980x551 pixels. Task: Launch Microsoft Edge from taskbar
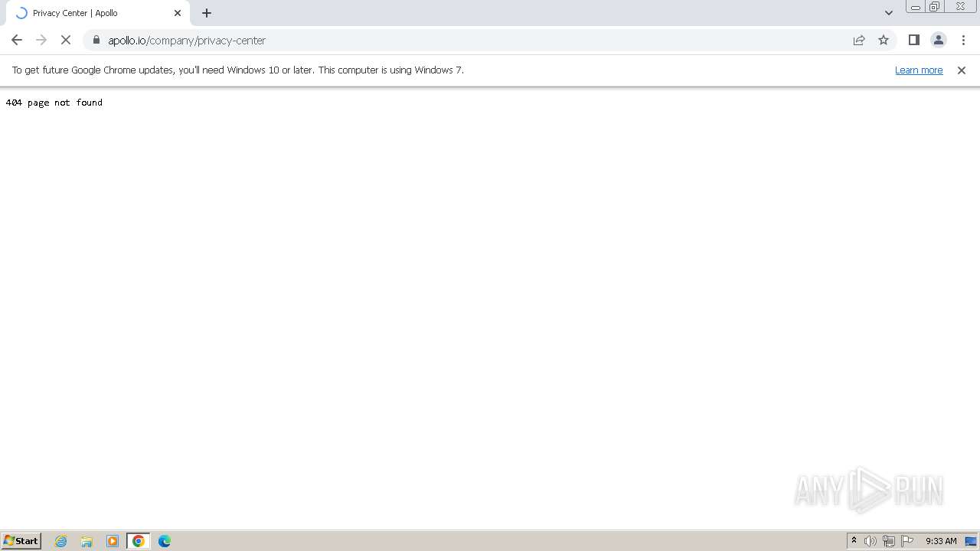(x=165, y=541)
